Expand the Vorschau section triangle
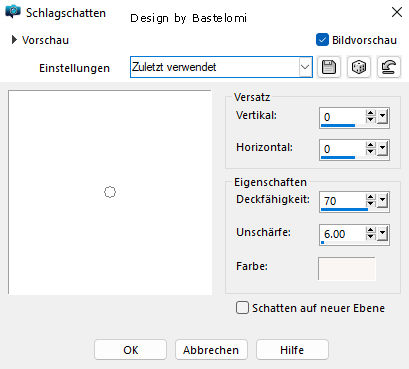This screenshot has width=409, height=369. click(x=14, y=40)
